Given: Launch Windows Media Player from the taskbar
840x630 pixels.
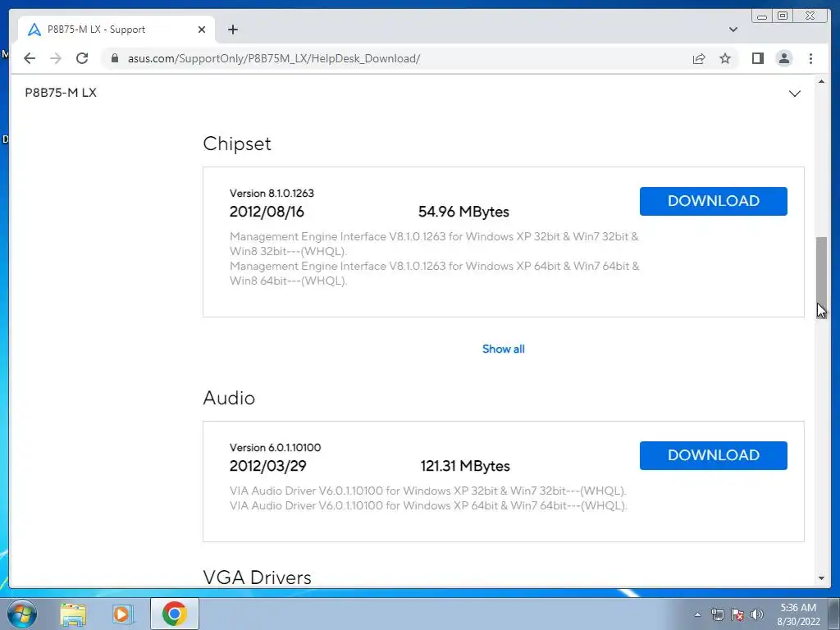Looking at the screenshot, I should click(122, 614).
